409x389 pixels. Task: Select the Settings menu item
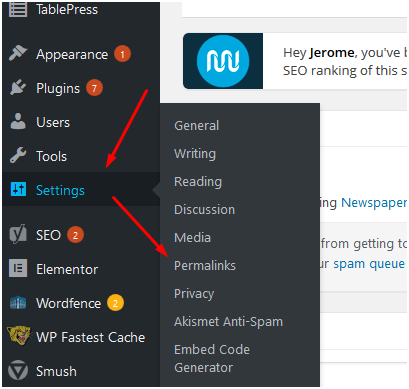(60, 190)
